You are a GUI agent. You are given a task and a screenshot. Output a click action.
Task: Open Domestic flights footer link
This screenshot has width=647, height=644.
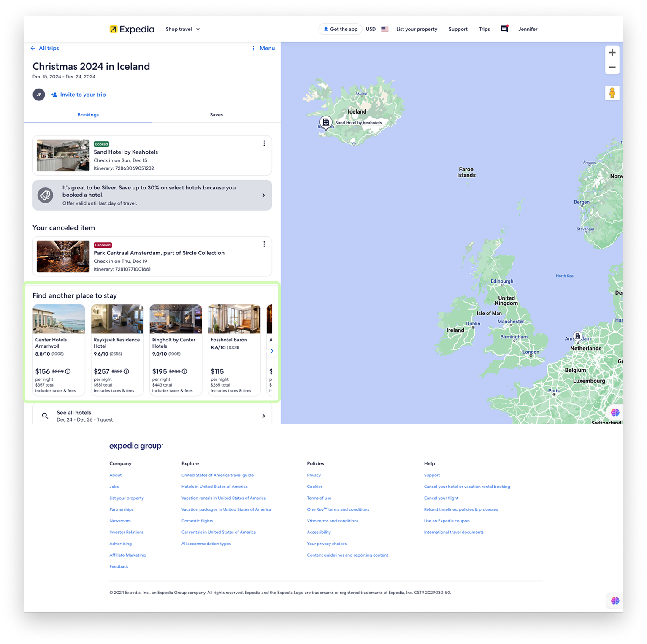click(197, 521)
